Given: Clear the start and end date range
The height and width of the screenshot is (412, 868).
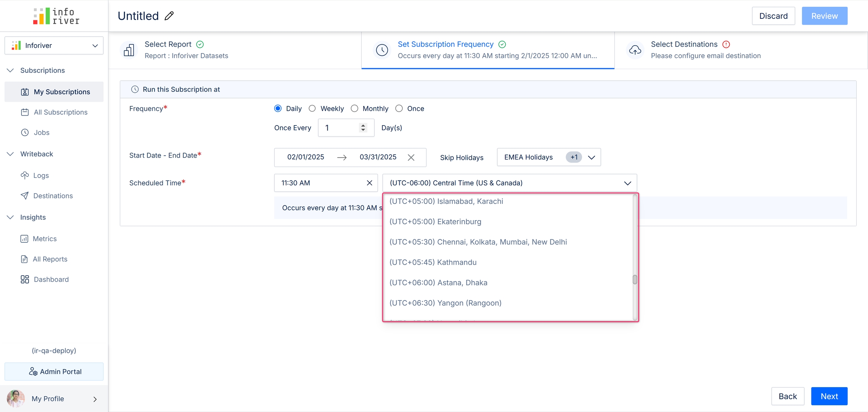Looking at the screenshot, I should [411, 158].
